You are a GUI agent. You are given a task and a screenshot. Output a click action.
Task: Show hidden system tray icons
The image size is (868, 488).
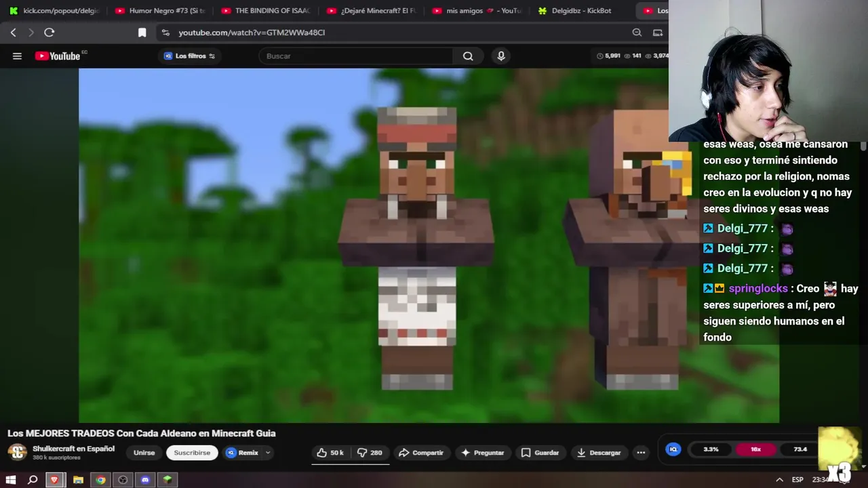(779, 480)
